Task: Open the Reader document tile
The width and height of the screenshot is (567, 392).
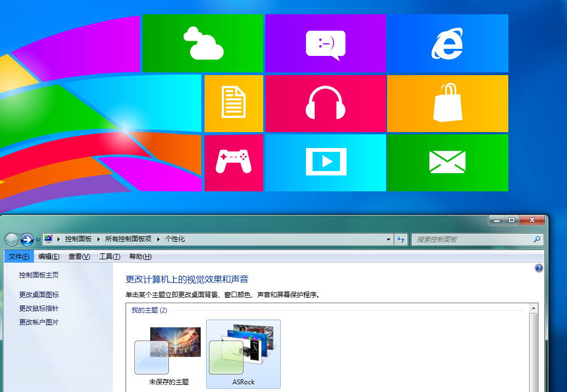Action: pos(234,103)
